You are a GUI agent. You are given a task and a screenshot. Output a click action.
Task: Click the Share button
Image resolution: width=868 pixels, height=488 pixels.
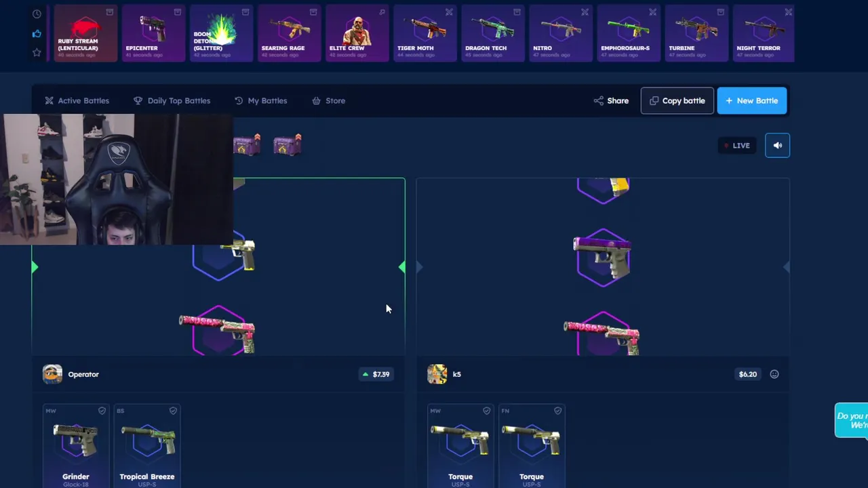pyautogui.click(x=611, y=100)
